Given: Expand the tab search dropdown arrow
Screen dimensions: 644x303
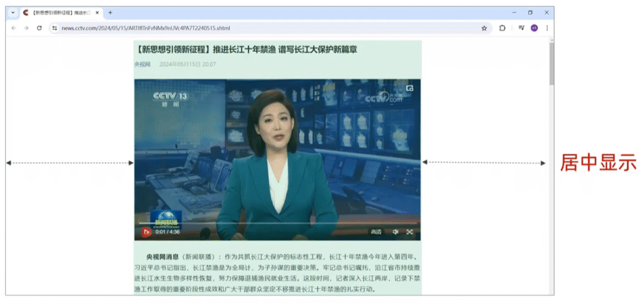Looking at the screenshot, I should pyautogui.click(x=13, y=13).
